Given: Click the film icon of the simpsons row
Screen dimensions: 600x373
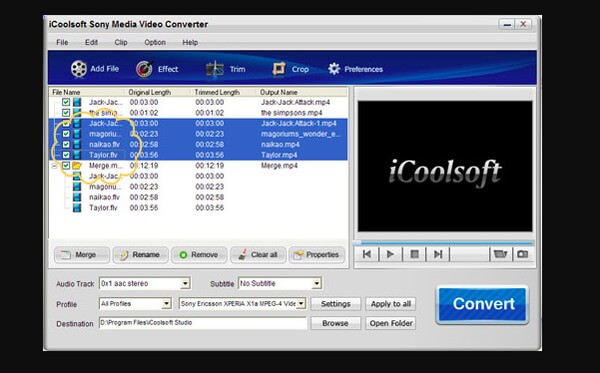Looking at the screenshot, I should click(77, 112).
